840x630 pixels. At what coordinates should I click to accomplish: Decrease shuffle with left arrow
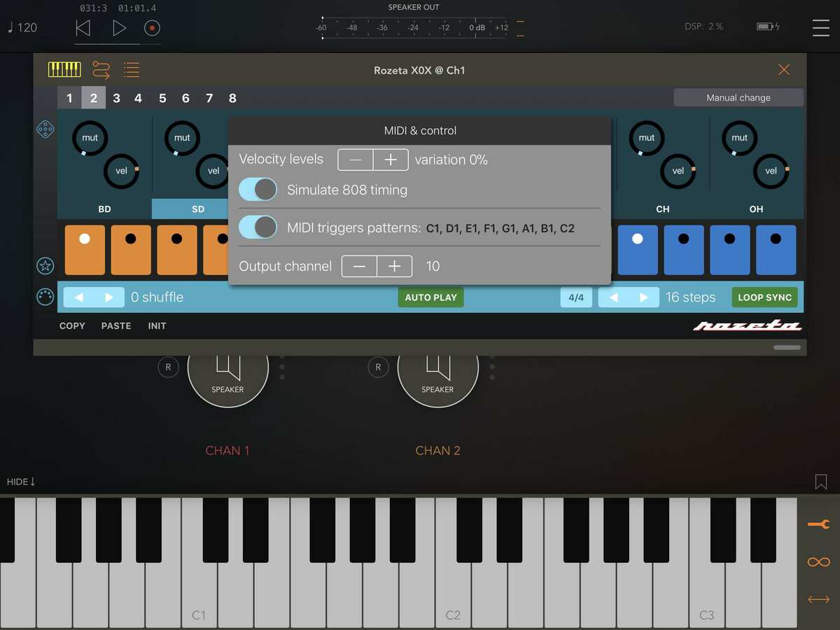tap(79, 297)
